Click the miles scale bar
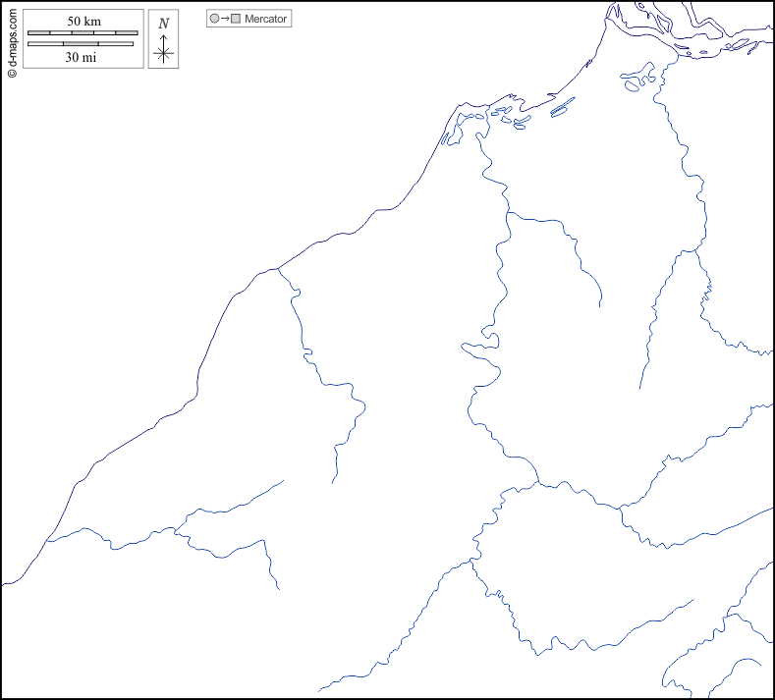 coord(81,44)
